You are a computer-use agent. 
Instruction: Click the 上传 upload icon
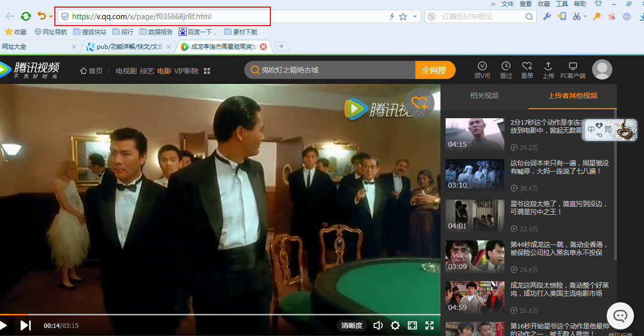(x=548, y=69)
